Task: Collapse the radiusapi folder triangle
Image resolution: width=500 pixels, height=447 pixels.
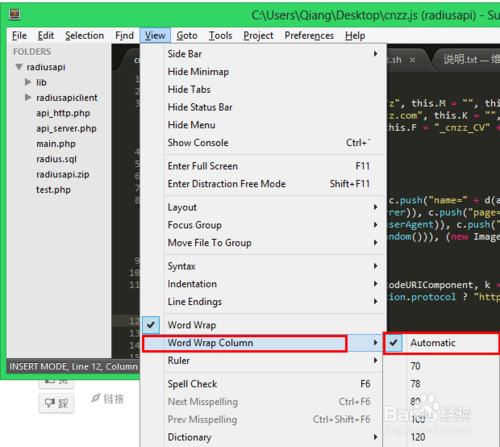Action: 19,67
